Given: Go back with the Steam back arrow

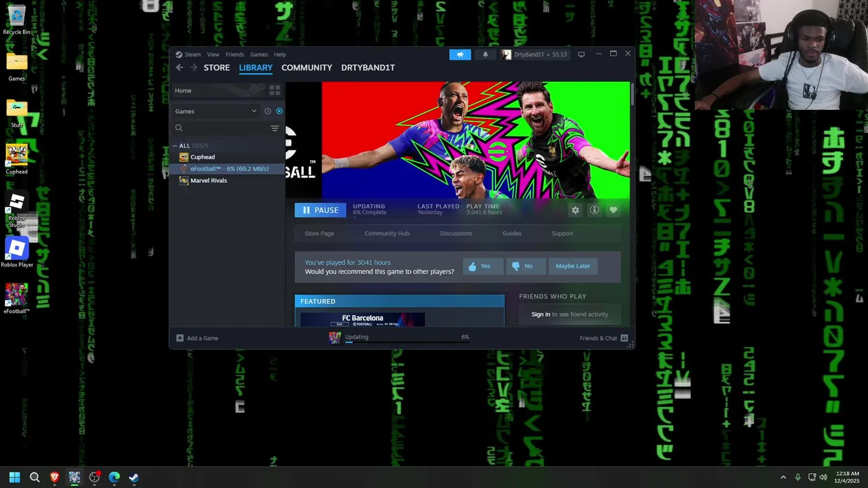Looking at the screenshot, I should (x=179, y=68).
